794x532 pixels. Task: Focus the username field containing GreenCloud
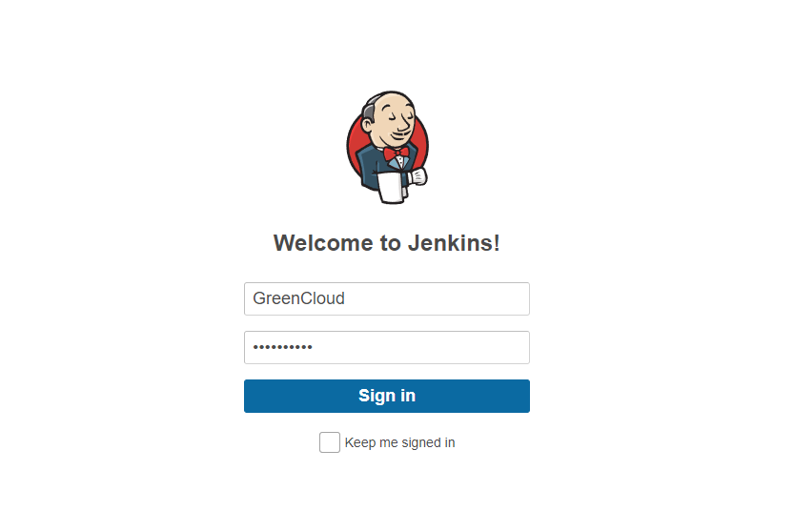[x=387, y=299]
